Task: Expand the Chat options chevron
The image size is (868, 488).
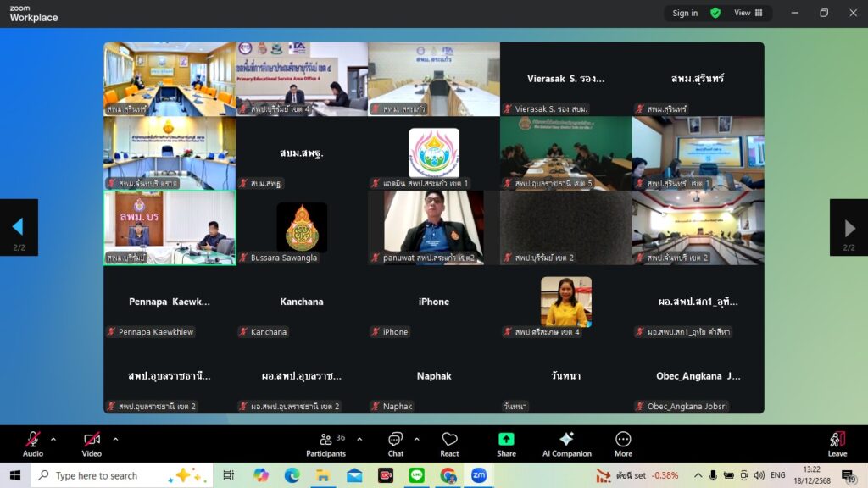Action: point(416,439)
